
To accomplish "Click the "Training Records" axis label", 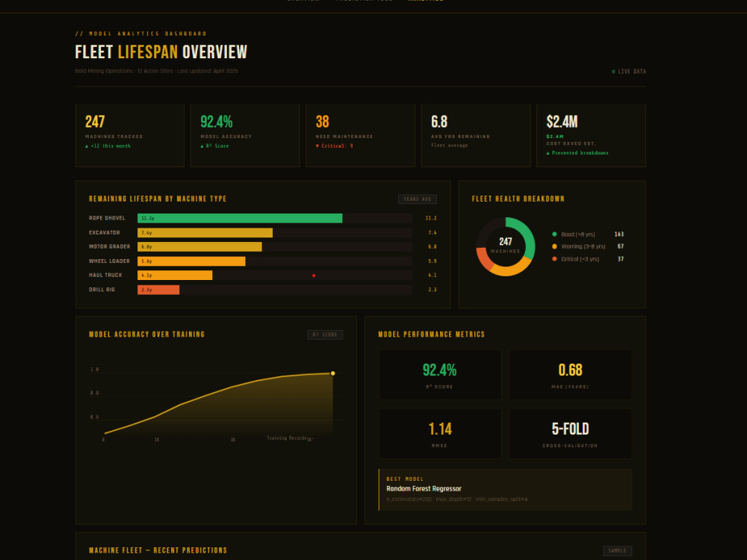I will pos(286,438).
